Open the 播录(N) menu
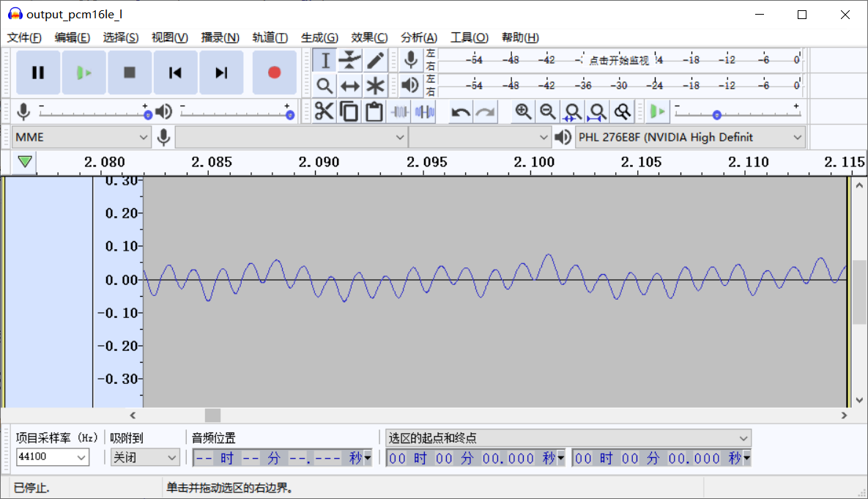The width and height of the screenshot is (868, 499). [x=220, y=37]
